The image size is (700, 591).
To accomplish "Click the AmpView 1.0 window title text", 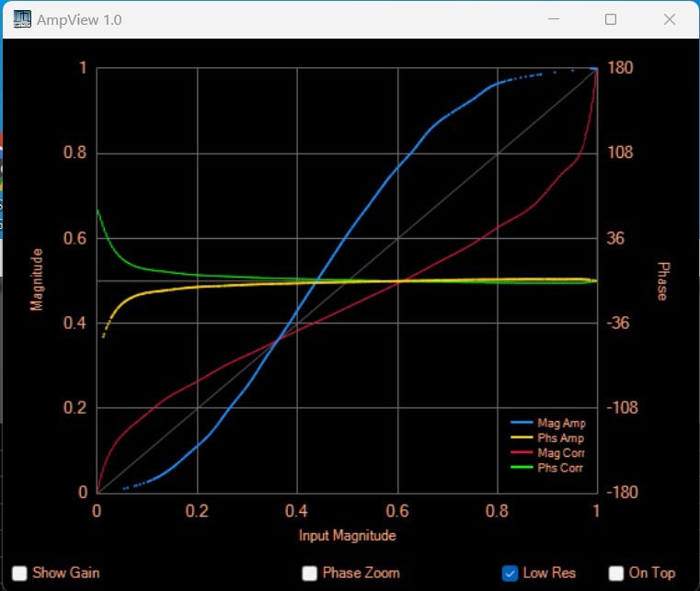I will [79, 19].
